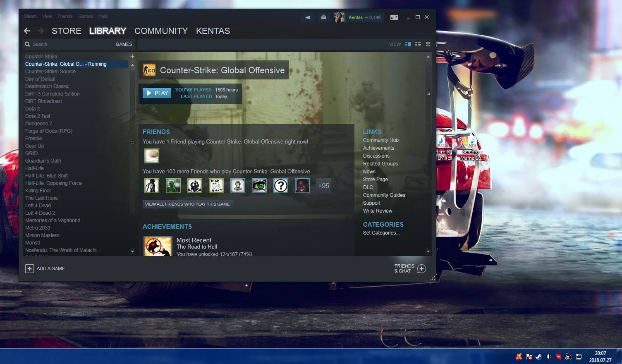Screen dimensions: 622x364
Task: Click the CS:GO game logo icon
Action: coord(149,70)
